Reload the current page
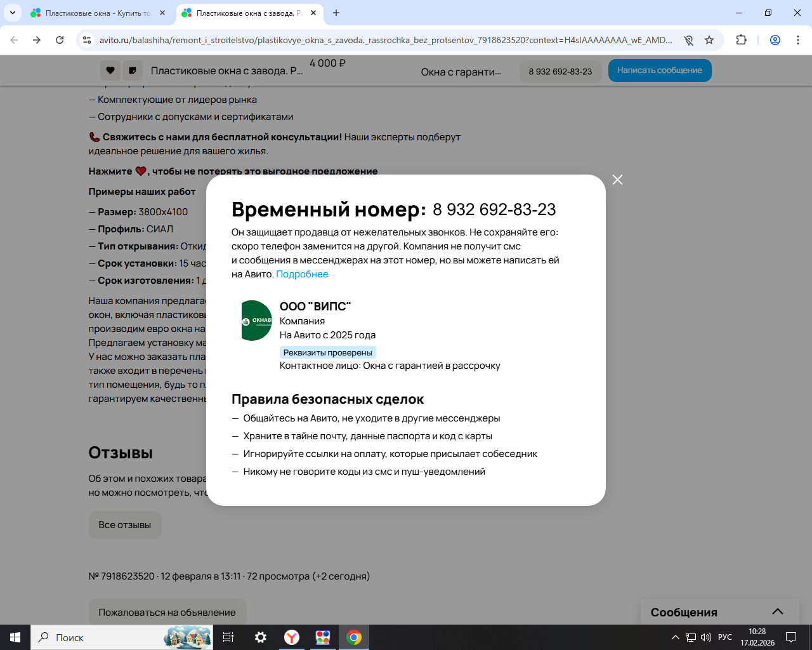 (60, 40)
